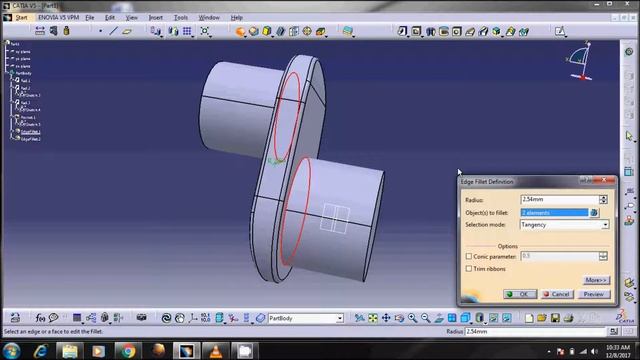
Task: Open the View menu
Action: point(131,18)
